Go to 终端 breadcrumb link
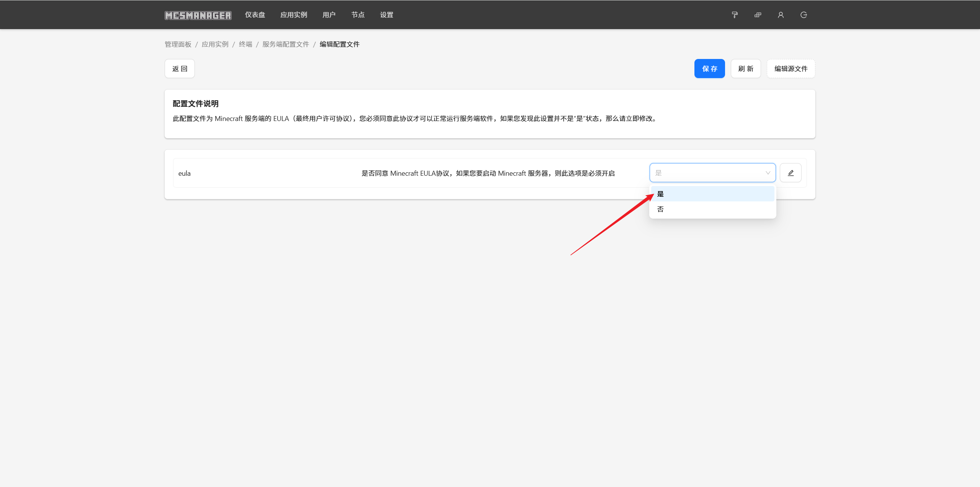 click(245, 44)
